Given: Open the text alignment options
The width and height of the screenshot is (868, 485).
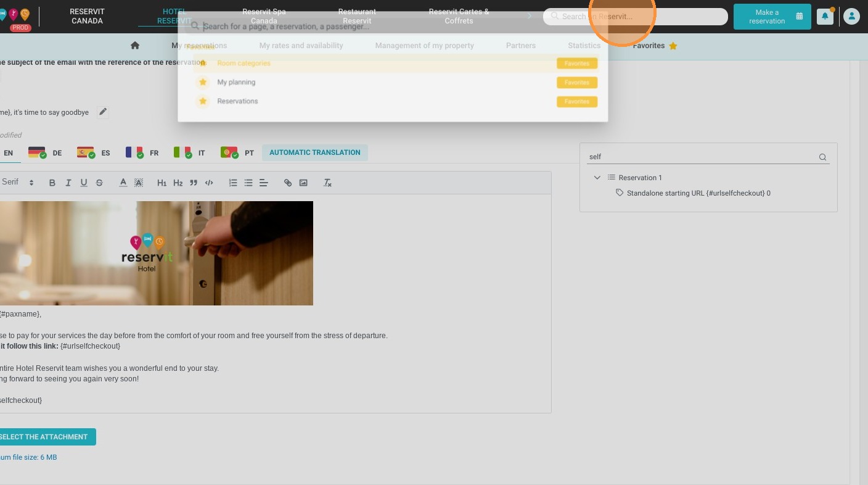Looking at the screenshot, I should [x=264, y=183].
